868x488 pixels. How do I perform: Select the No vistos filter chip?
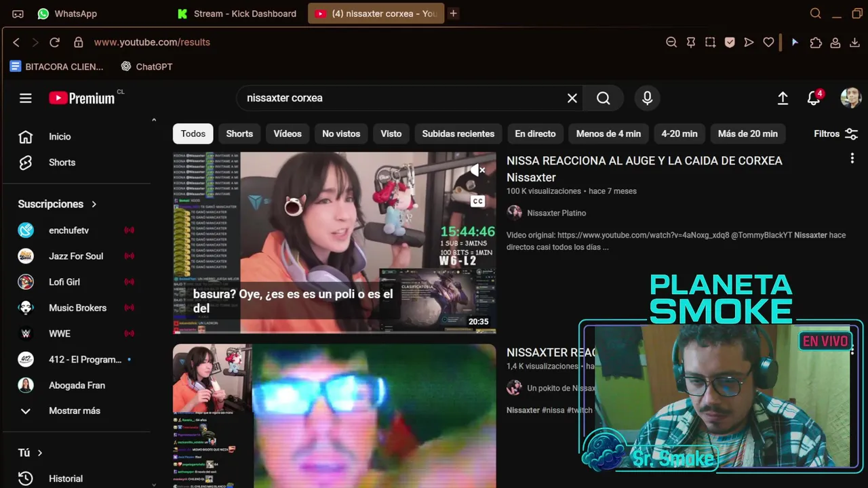click(341, 134)
